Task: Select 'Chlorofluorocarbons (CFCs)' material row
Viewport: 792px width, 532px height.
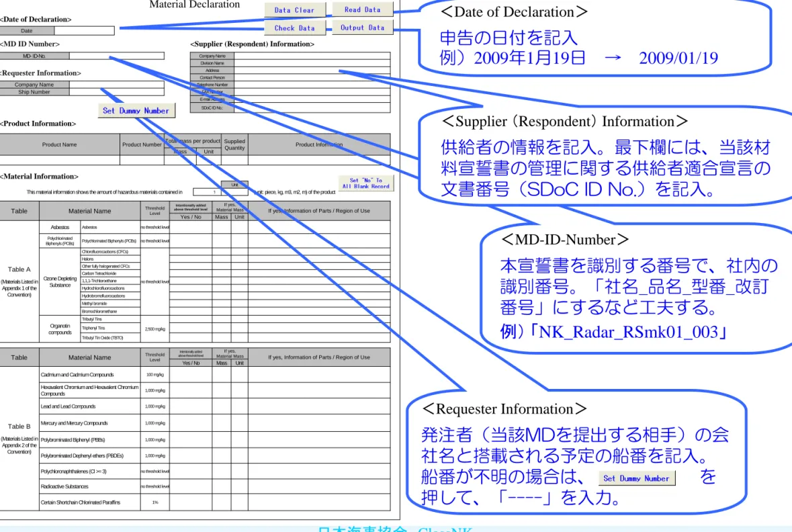Action: pyautogui.click(x=111, y=252)
